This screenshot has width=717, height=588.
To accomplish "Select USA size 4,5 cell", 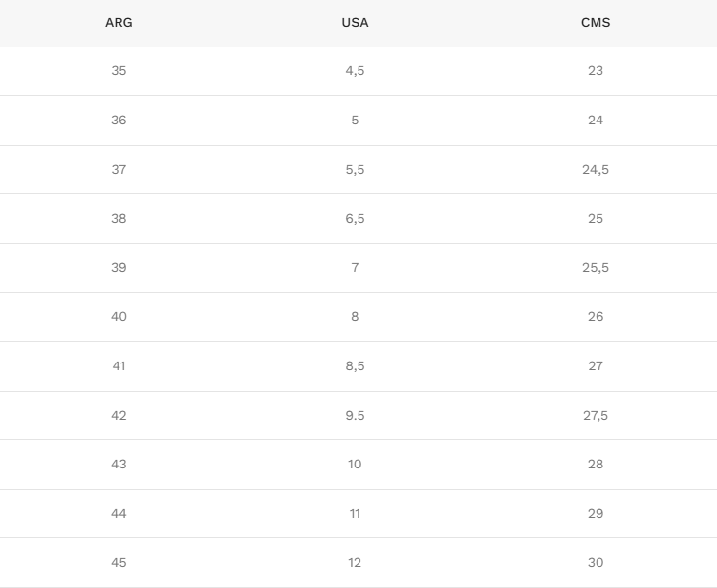I will [x=355, y=71].
